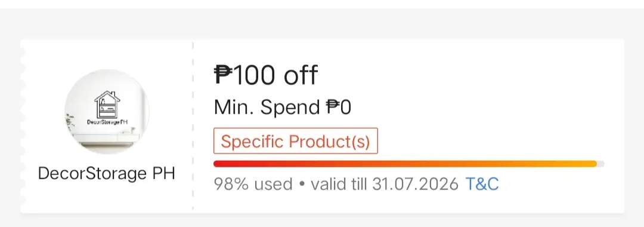644x227 pixels.
Task: Tap the 98% used label
Action: coord(253,184)
